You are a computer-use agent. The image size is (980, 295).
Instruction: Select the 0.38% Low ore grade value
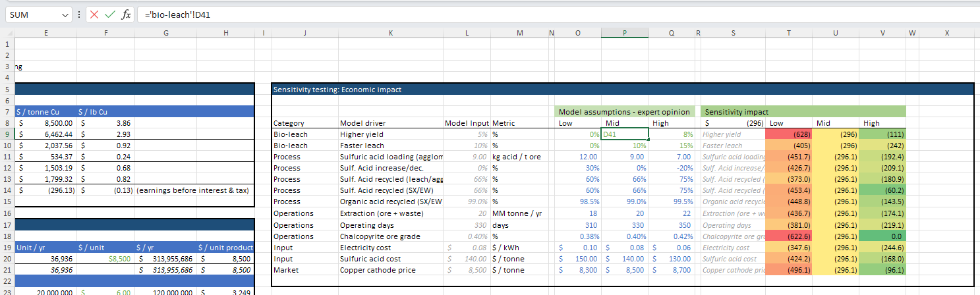(x=578, y=236)
